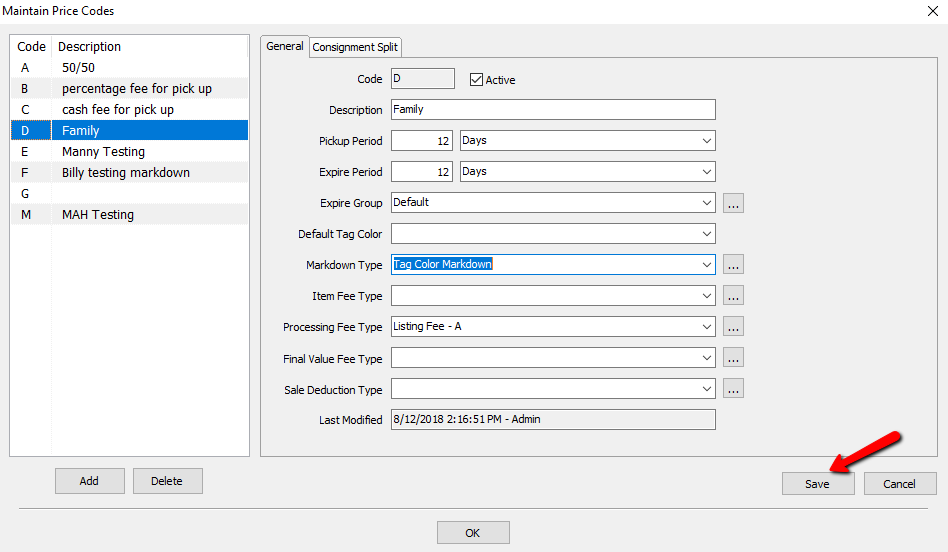Switch to the Consignment Split tab
Viewport: 948px width, 552px height.
pyautogui.click(x=355, y=47)
